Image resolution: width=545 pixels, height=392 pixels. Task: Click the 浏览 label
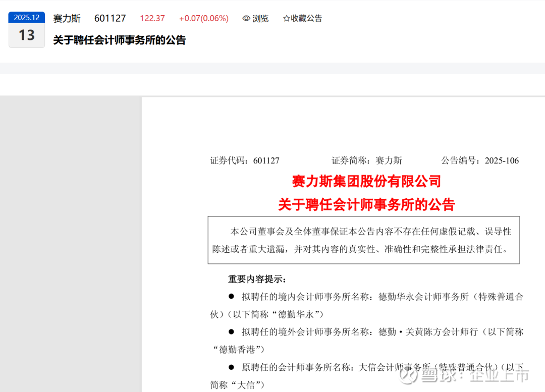click(261, 19)
